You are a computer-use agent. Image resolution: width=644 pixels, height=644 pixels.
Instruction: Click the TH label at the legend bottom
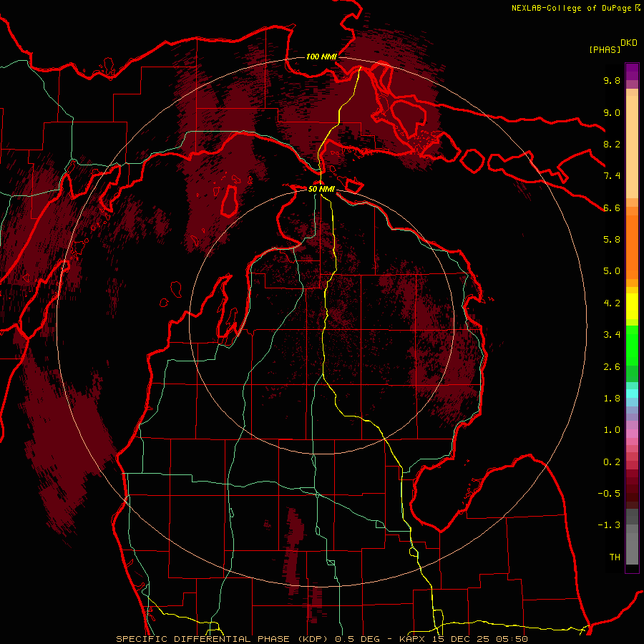point(615,557)
